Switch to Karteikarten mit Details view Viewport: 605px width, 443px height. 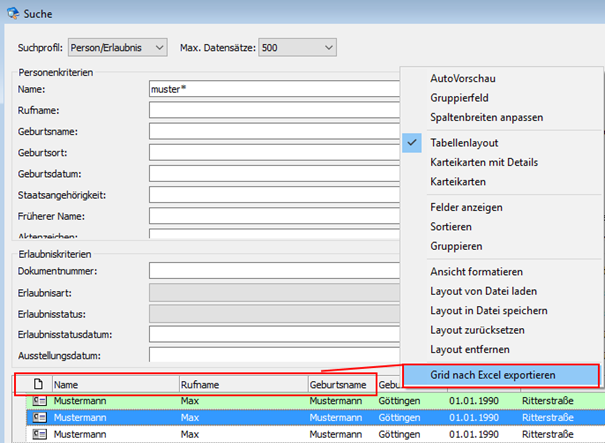click(x=486, y=162)
